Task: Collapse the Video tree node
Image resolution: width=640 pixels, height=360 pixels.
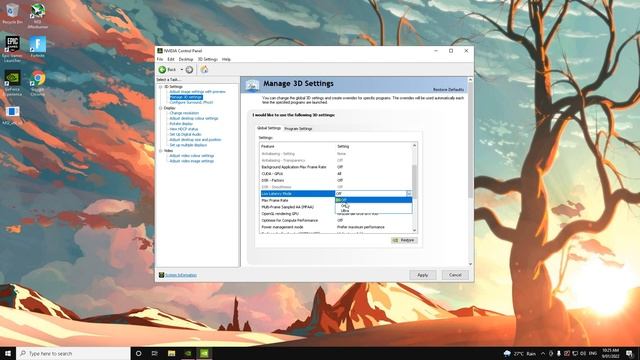Action: [161, 151]
